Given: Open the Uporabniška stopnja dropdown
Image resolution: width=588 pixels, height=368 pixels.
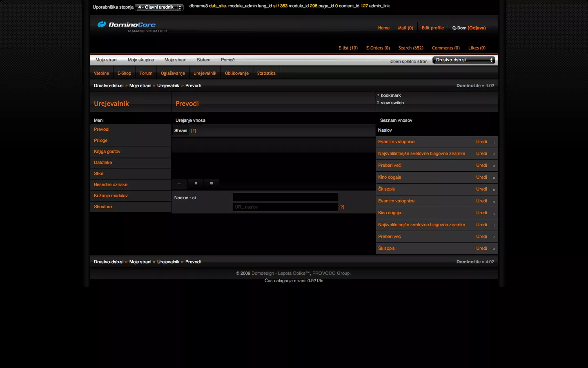Looking at the screenshot, I should (x=159, y=7).
